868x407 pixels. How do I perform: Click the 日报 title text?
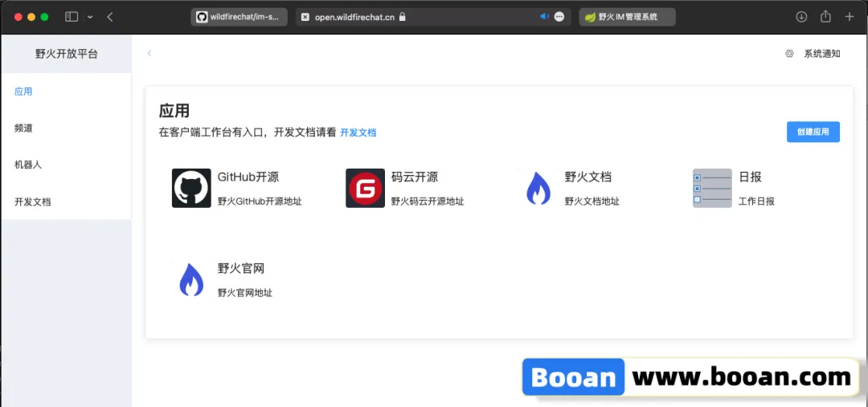click(x=750, y=177)
